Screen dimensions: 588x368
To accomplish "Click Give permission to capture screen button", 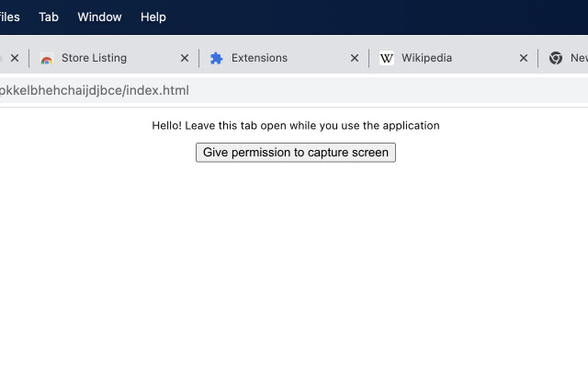I will click(x=296, y=153).
